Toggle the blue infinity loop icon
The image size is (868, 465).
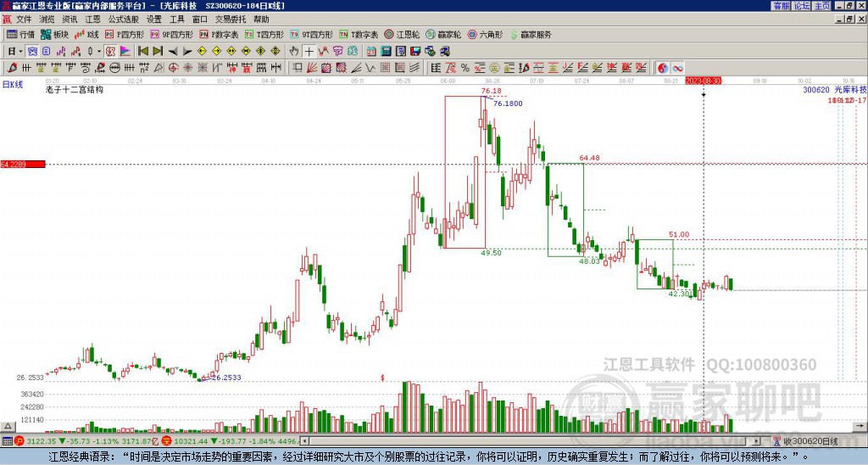point(677,68)
